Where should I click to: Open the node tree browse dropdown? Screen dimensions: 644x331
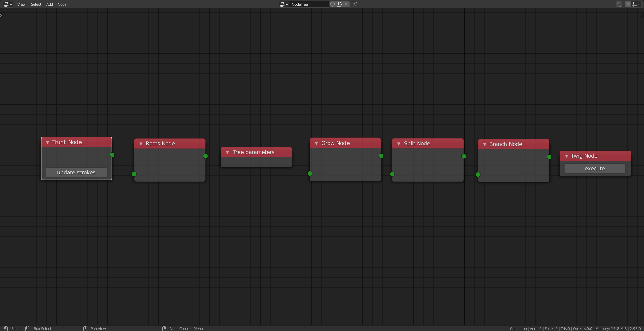point(284,4)
